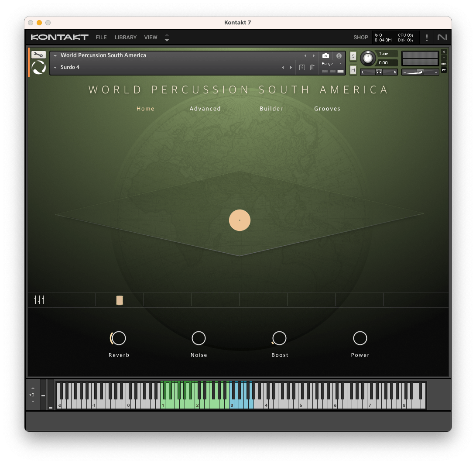Solo the instrument with the S button

tap(353, 56)
